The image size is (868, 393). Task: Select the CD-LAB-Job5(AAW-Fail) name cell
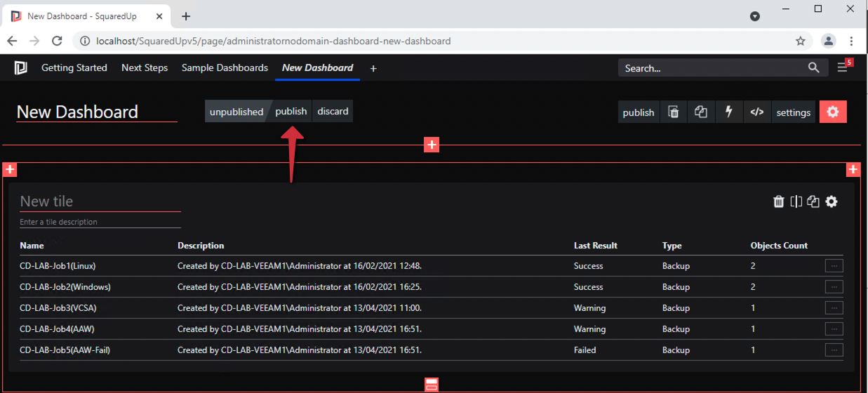65,350
